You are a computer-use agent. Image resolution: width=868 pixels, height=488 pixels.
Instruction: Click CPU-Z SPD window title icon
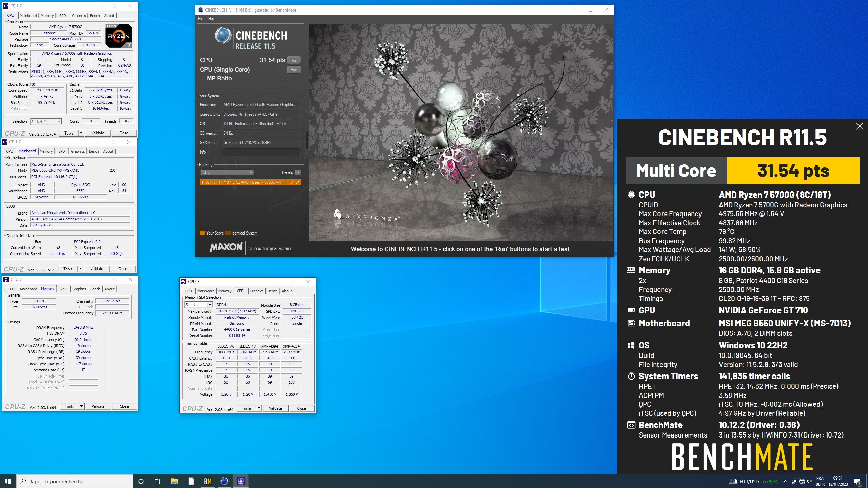pyautogui.click(x=183, y=282)
